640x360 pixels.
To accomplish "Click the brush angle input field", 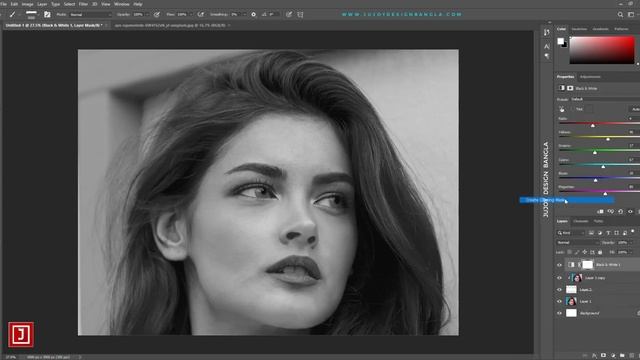I will click(273, 15).
